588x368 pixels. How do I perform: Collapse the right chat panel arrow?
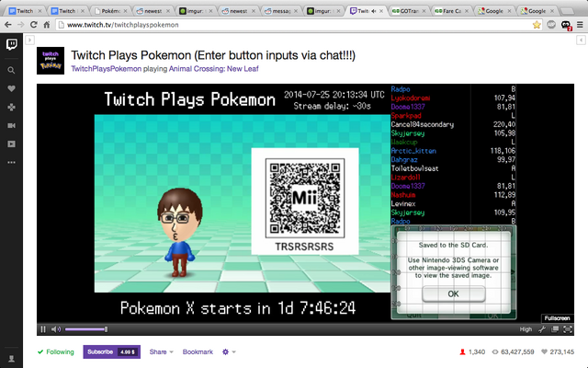click(581, 40)
